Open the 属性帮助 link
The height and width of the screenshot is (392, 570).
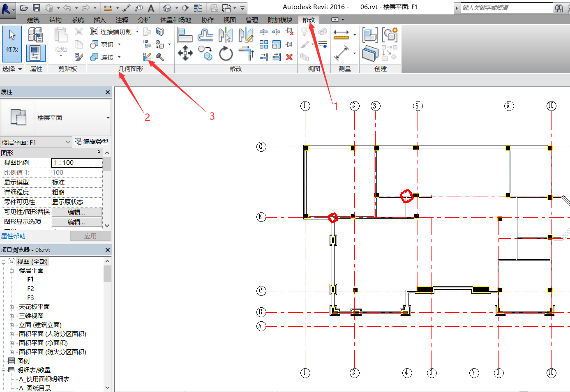pyautogui.click(x=13, y=236)
